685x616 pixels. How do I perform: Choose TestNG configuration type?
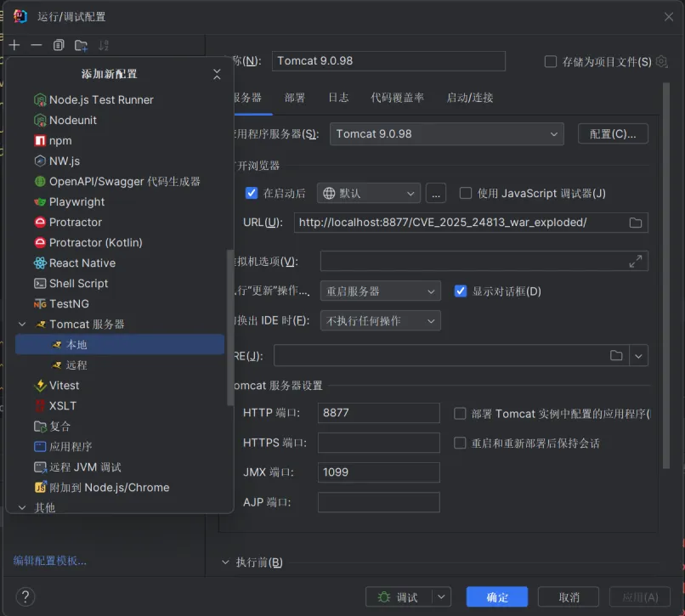point(120,303)
